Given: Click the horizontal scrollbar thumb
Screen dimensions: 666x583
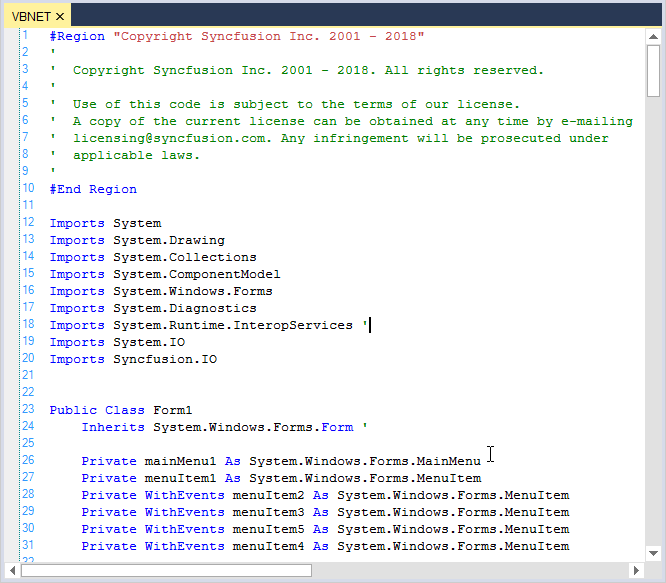Looking at the screenshot, I should point(166,570).
